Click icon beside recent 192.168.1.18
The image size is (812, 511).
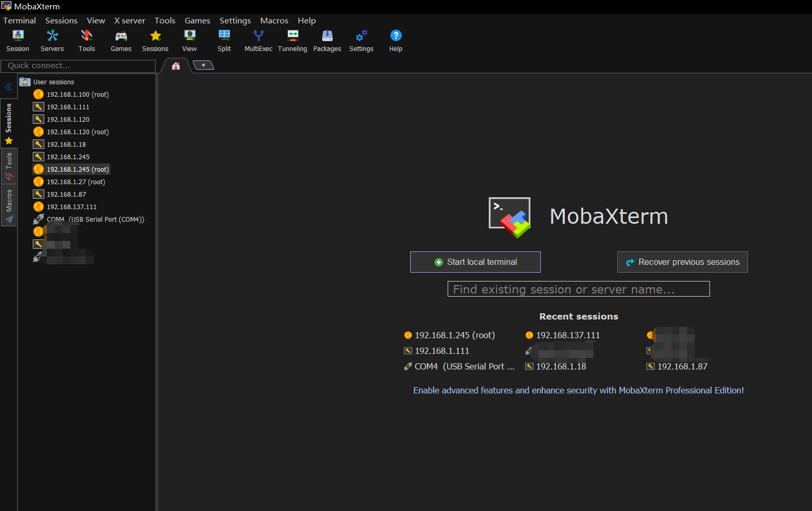pos(529,366)
